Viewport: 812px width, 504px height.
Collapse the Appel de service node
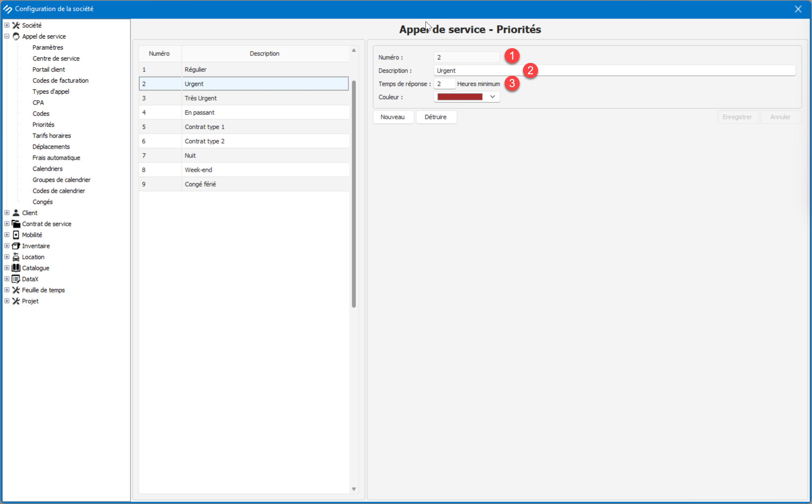(x=7, y=36)
